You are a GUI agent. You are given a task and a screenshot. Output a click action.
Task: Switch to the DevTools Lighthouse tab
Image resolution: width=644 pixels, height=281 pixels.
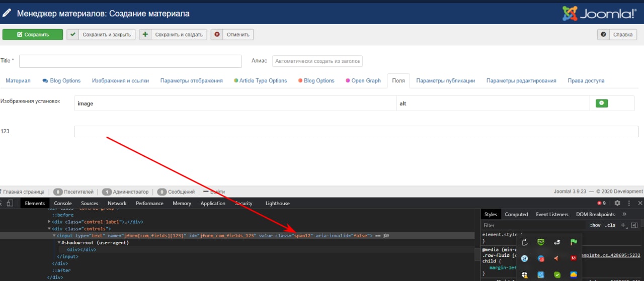(x=278, y=203)
